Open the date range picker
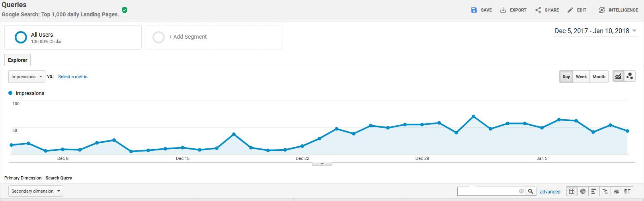This screenshot has width=644, height=201. pyautogui.click(x=595, y=31)
